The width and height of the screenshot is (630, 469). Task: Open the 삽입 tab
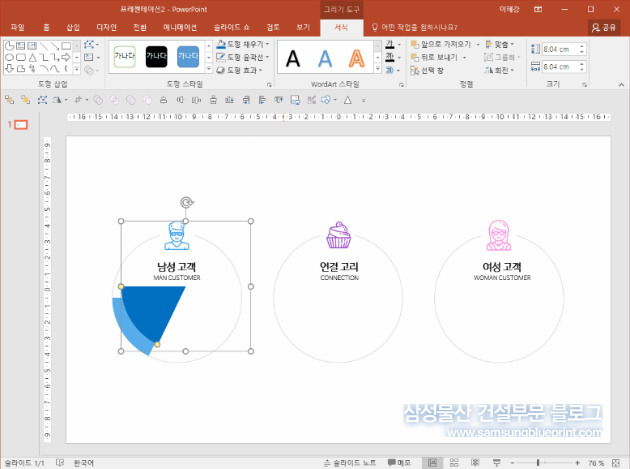pyautogui.click(x=73, y=27)
